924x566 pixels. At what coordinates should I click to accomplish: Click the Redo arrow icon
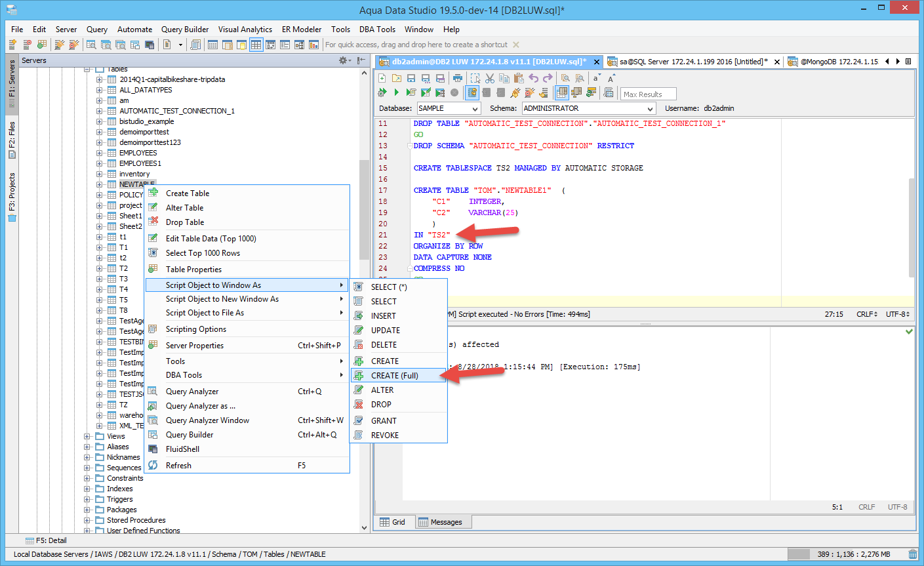tap(548, 78)
